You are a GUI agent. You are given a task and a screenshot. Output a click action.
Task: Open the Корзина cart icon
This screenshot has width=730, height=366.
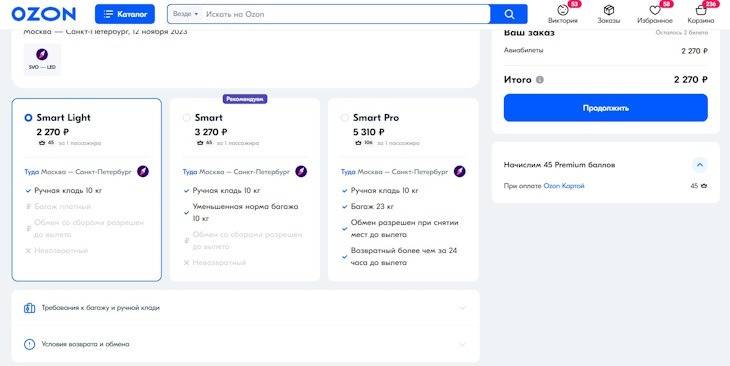point(701,10)
